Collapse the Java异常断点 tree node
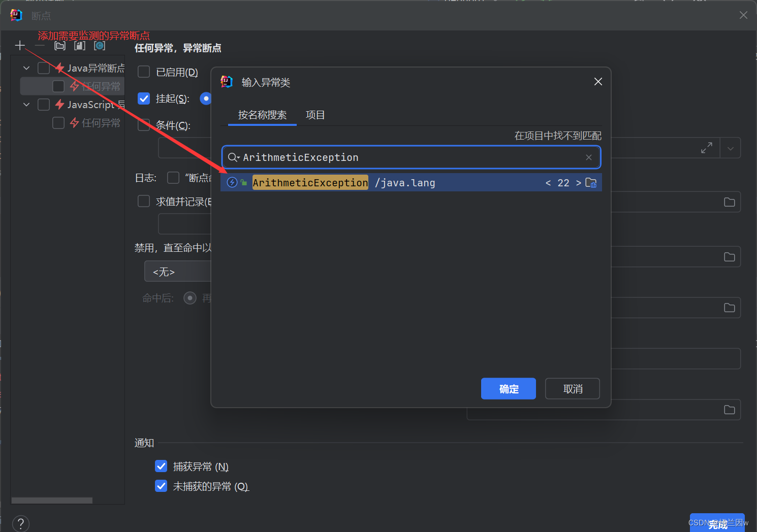This screenshot has width=757, height=532. [x=26, y=68]
